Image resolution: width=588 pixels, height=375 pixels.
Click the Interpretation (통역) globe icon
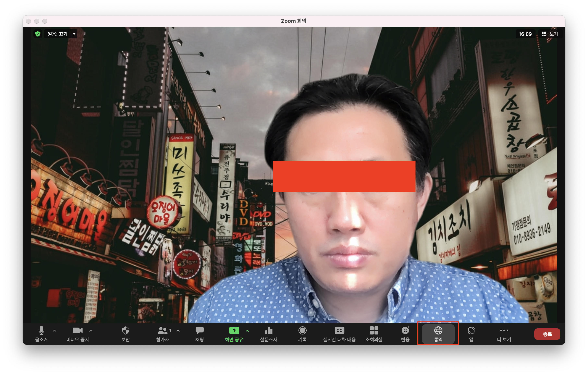click(438, 330)
